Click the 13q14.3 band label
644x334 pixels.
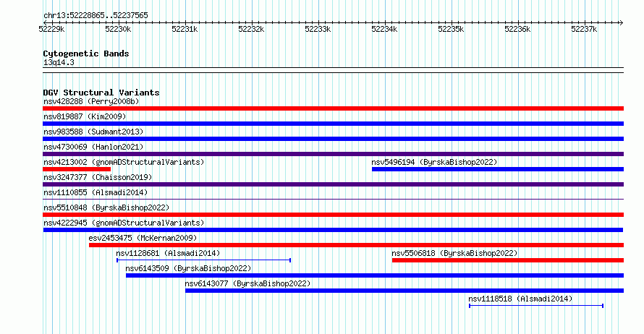click(59, 62)
